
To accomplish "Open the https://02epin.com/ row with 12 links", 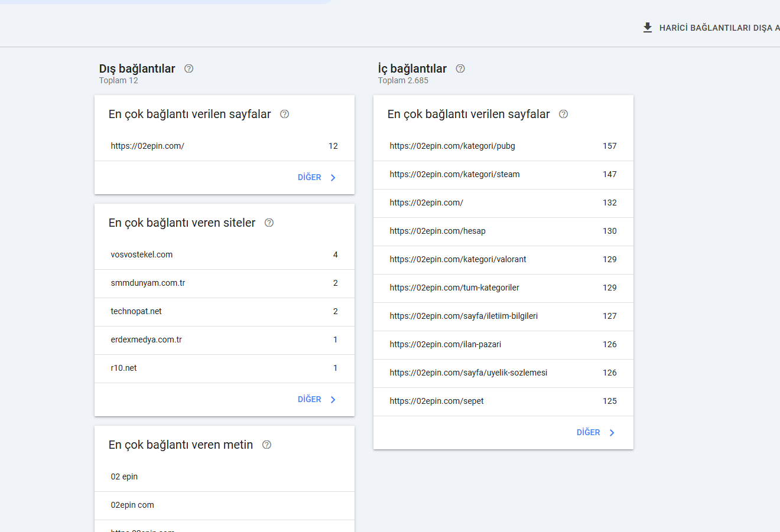I will click(225, 146).
